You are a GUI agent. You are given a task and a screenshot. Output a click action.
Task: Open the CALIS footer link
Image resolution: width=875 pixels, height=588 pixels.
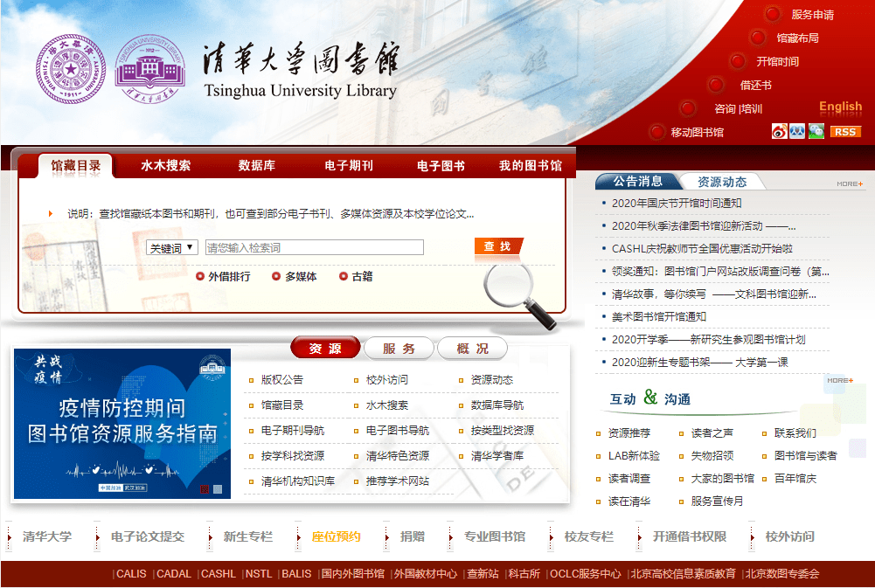(x=131, y=574)
